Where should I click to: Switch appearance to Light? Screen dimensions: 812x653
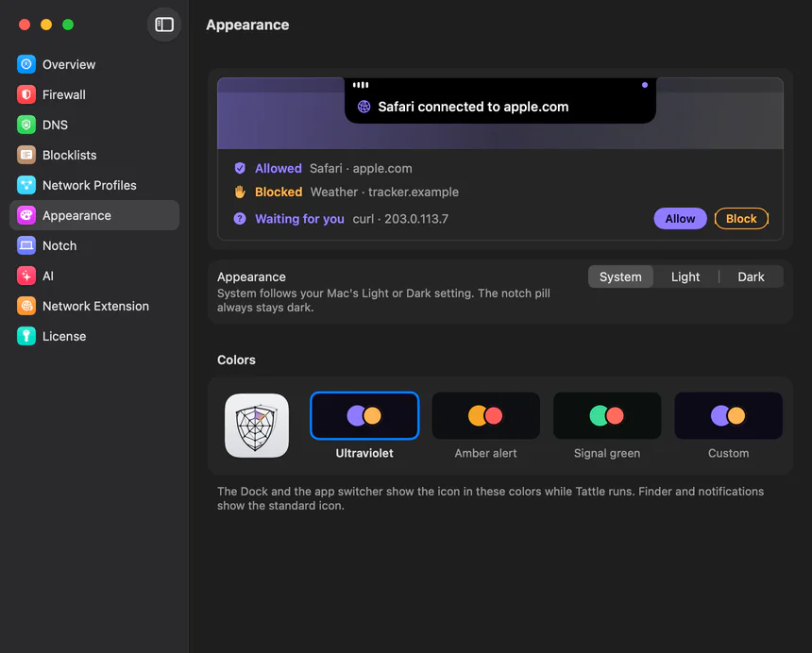pos(685,276)
